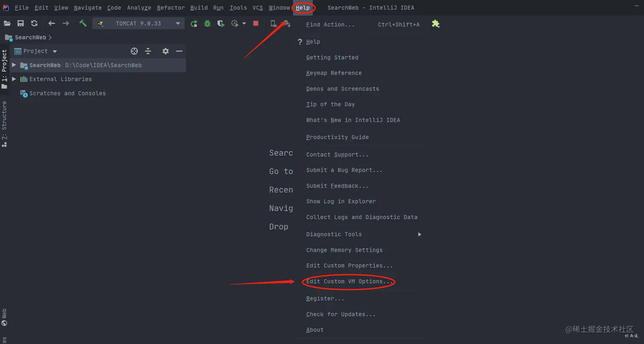Open the TOMCAT 9.0.33 run configuration dropdown
Screen dimensions: 644x344
coord(138,23)
